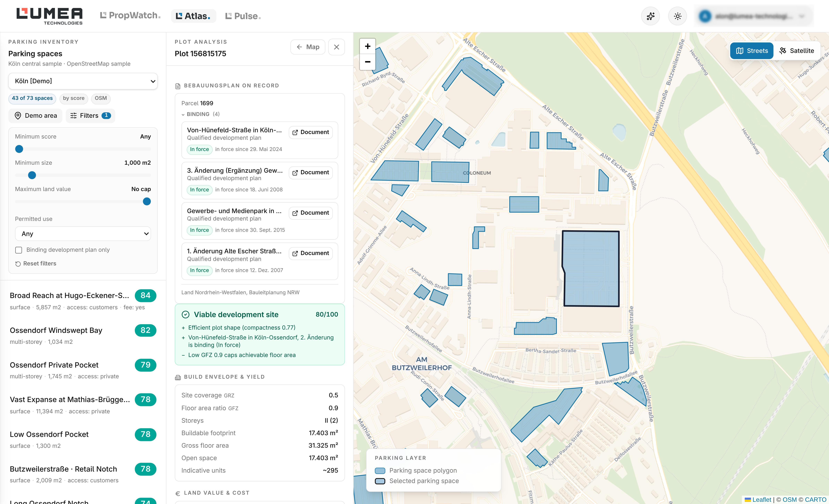The image size is (829, 504).
Task: Click the Demo area location button
Action: (35, 116)
